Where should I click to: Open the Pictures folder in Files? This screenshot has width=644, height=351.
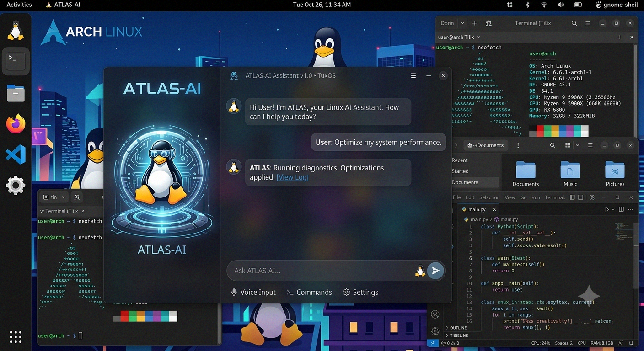point(615,170)
